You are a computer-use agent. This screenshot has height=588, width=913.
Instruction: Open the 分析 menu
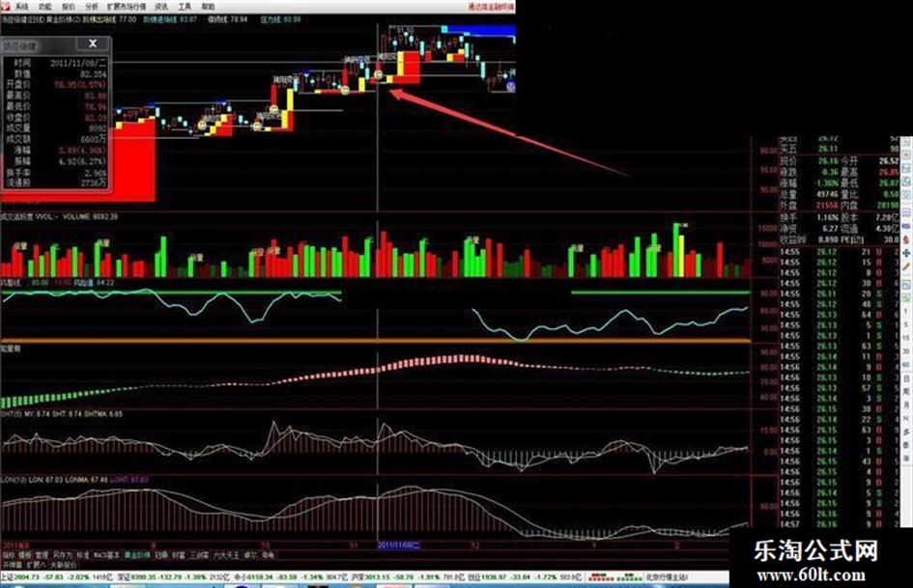[92, 7]
